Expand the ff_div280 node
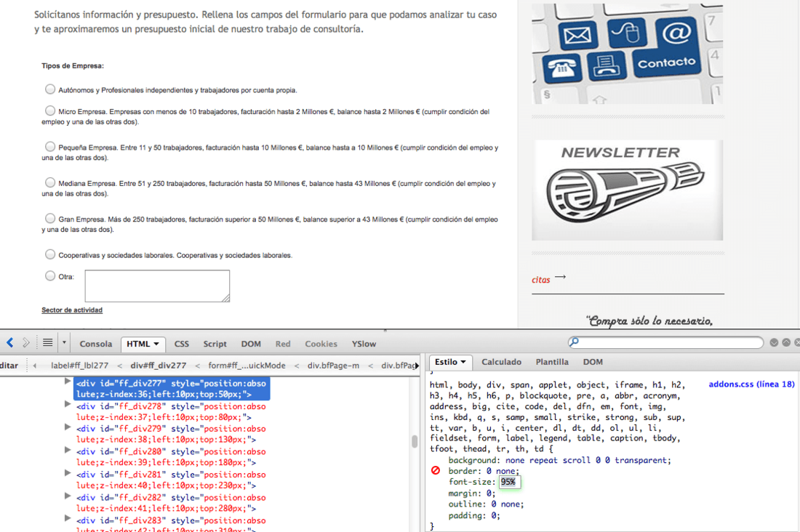 click(68, 450)
